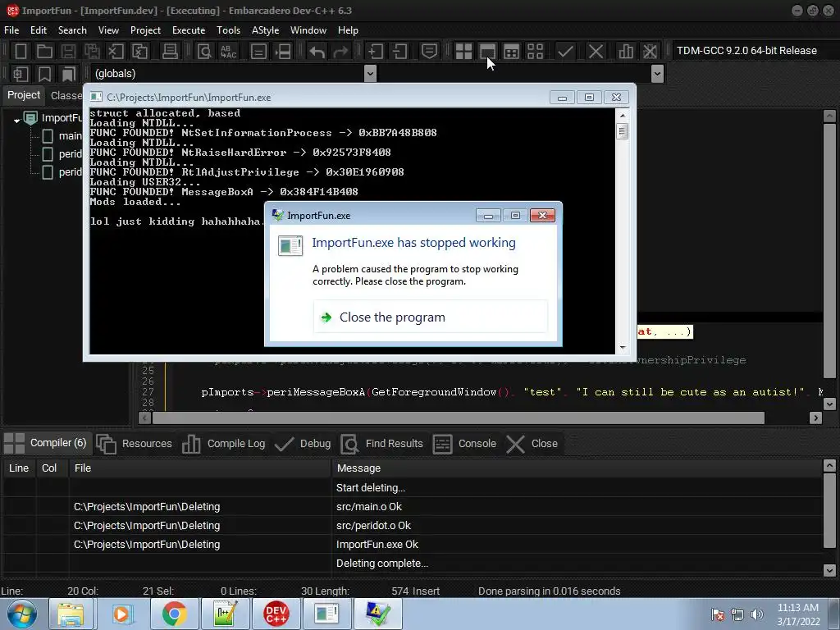The image size is (840, 630).
Task: Click the 'ImportFun.exe Ok' message row
Action: click(377, 545)
